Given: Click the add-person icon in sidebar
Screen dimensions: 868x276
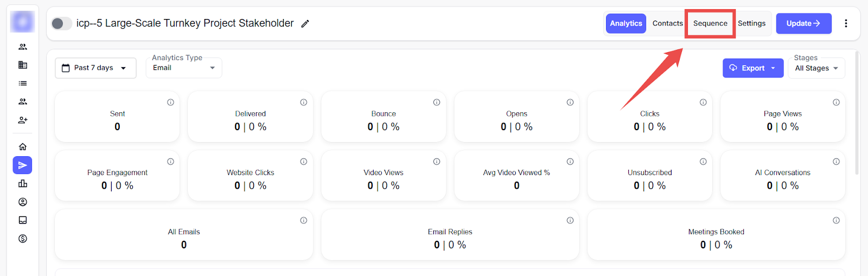Looking at the screenshot, I should pos(23,120).
